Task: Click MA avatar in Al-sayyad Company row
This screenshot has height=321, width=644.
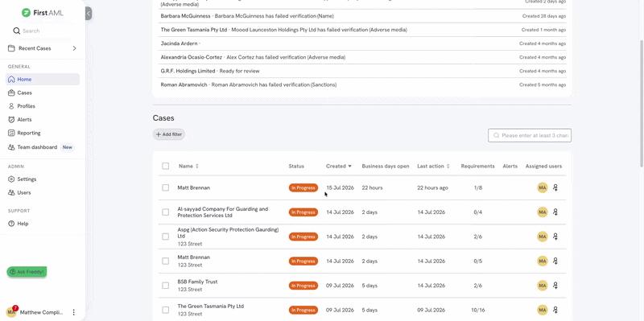Action: click(543, 212)
